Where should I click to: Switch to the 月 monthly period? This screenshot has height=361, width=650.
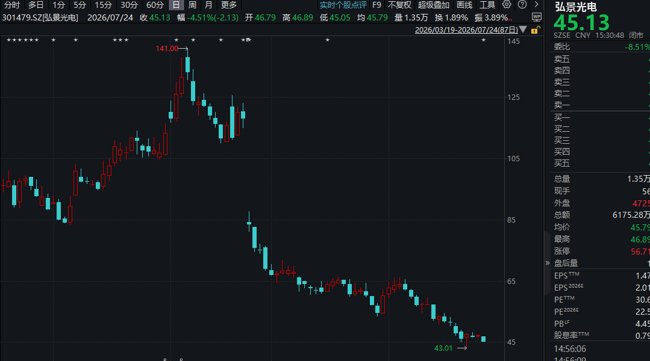(x=208, y=5)
